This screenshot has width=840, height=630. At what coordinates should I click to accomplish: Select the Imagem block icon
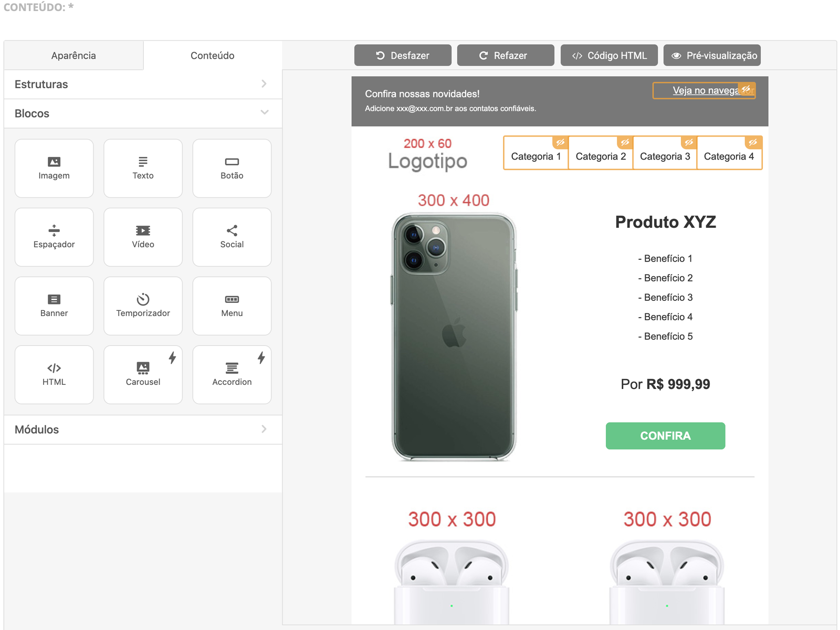pyautogui.click(x=54, y=162)
